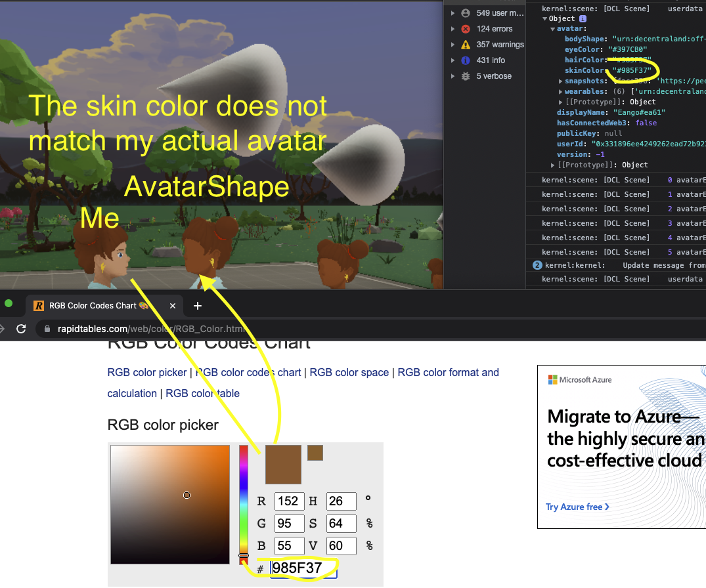
Task: Click the user messages person icon
Action: click(x=466, y=12)
